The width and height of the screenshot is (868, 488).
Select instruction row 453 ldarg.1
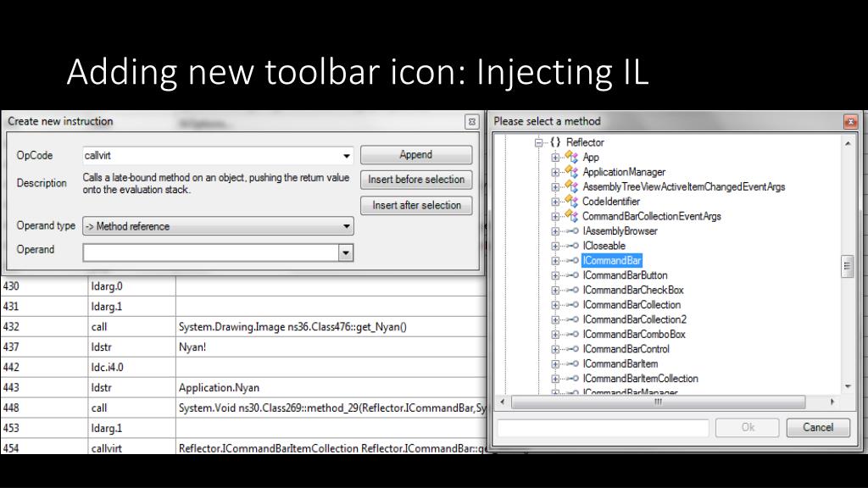243,428
